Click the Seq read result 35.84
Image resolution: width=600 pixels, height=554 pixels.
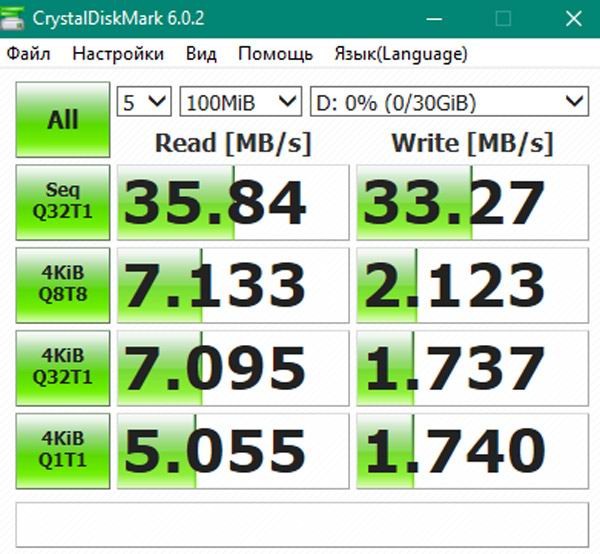pyautogui.click(x=233, y=203)
